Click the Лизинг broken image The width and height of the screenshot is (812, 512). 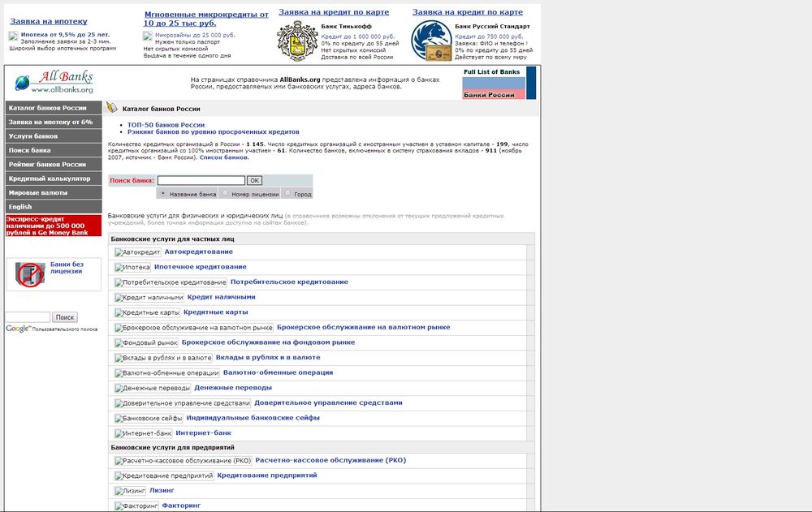point(130,490)
